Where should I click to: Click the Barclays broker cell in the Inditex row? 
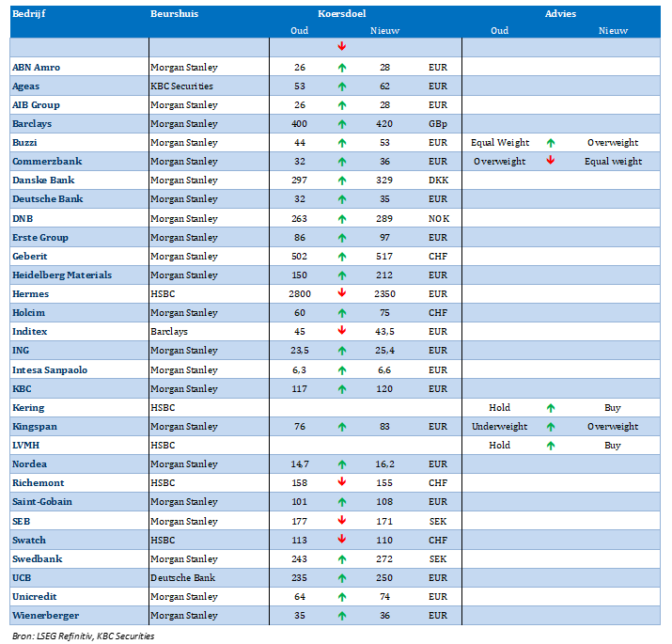click(x=169, y=332)
